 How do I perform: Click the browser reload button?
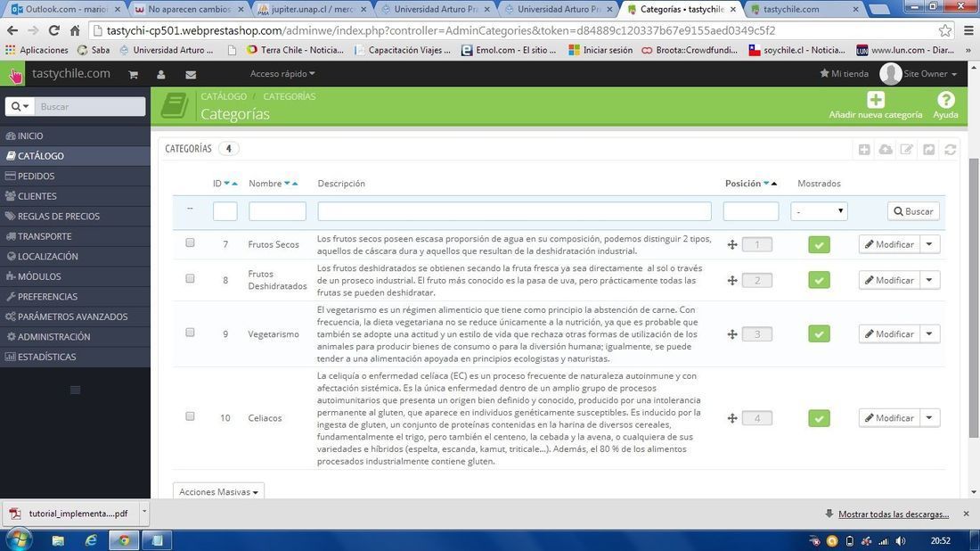click(53, 30)
